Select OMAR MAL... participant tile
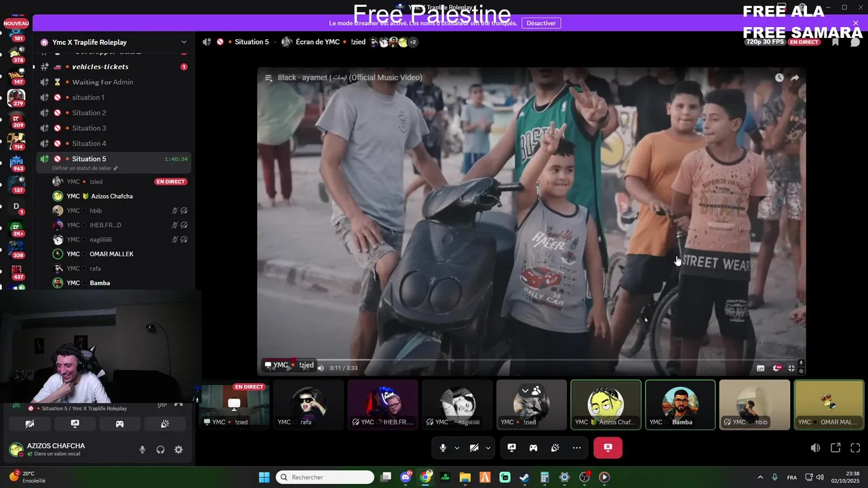 click(x=829, y=405)
